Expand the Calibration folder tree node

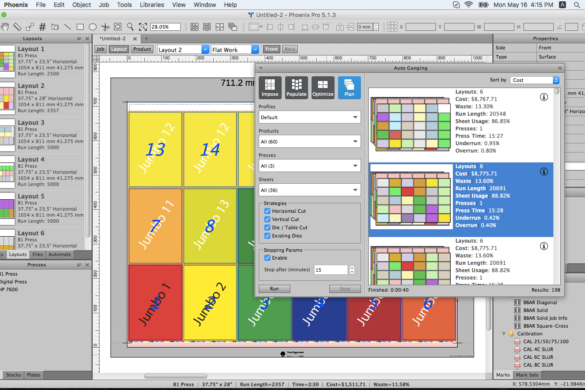pos(504,334)
